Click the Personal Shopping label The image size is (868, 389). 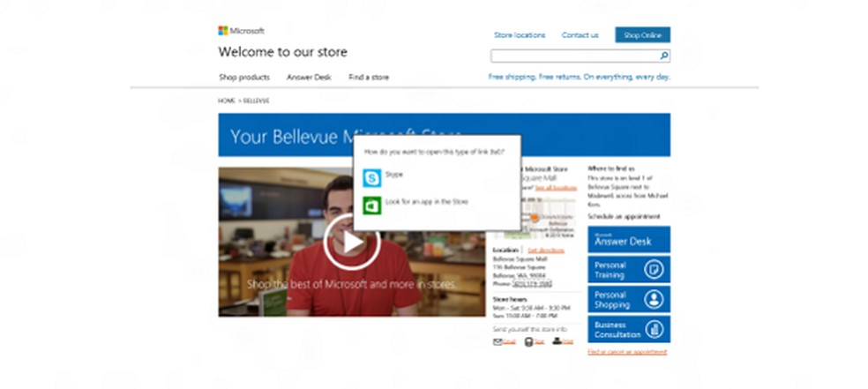point(611,300)
